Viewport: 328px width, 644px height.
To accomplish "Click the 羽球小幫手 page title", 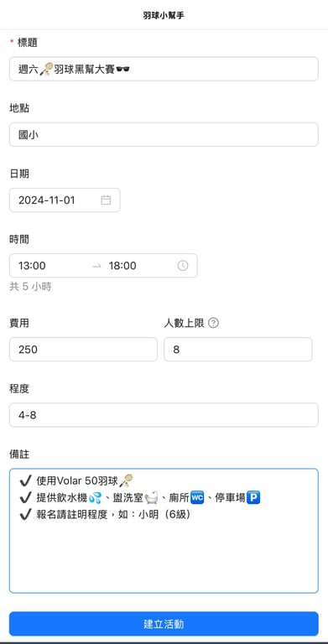I will coord(164,15).
